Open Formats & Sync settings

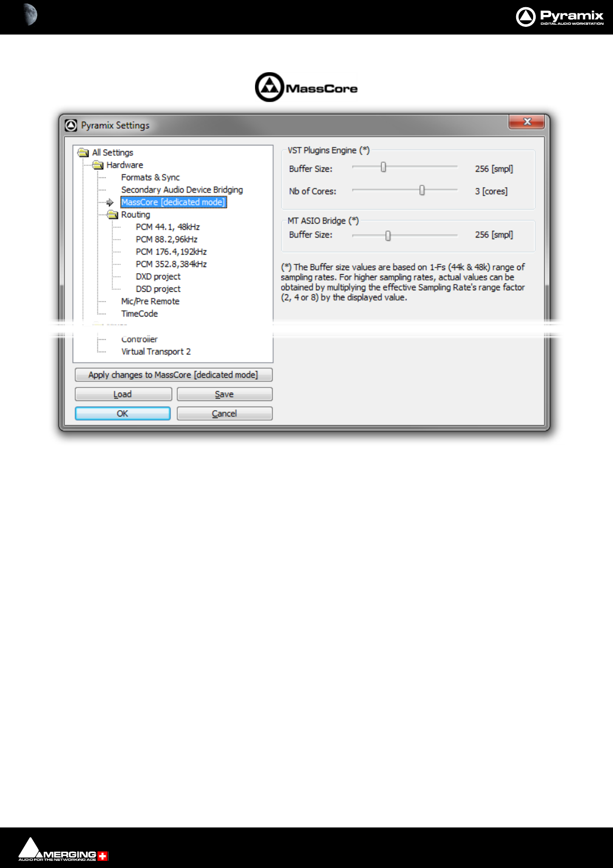point(150,177)
